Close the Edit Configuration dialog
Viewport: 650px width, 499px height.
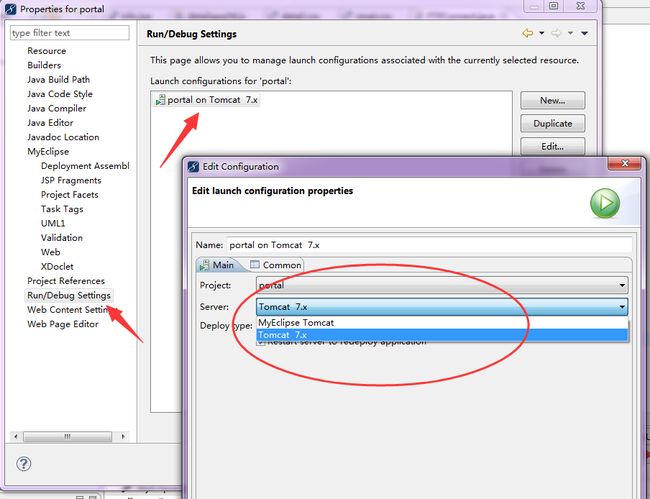(x=625, y=164)
